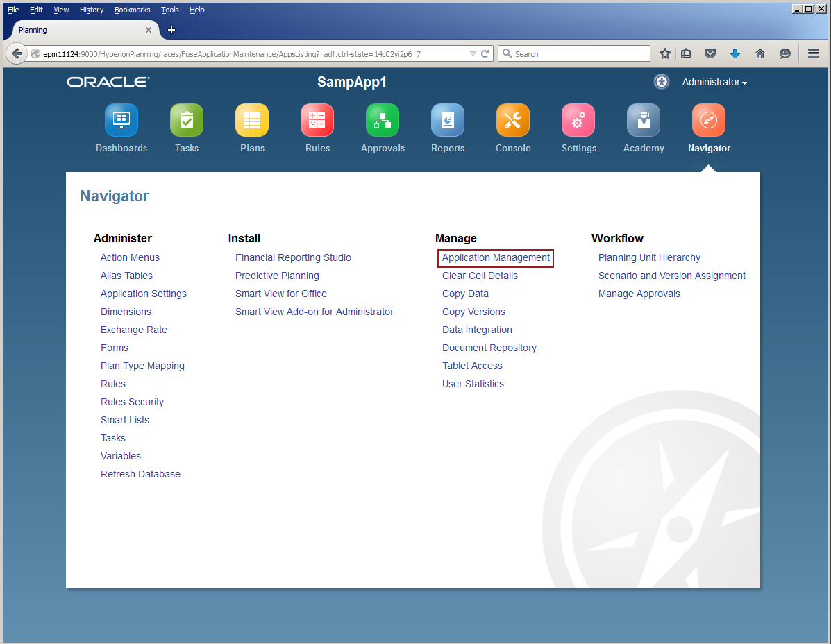The height and width of the screenshot is (644, 831).
Task: Open Smart View Add-on for Administrator link
Action: click(x=314, y=312)
